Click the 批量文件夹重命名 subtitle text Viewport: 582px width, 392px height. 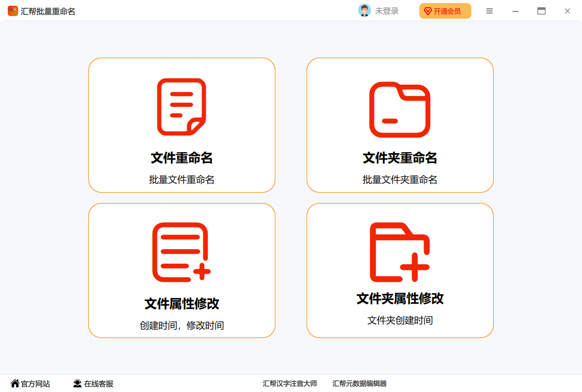click(400, 180)
